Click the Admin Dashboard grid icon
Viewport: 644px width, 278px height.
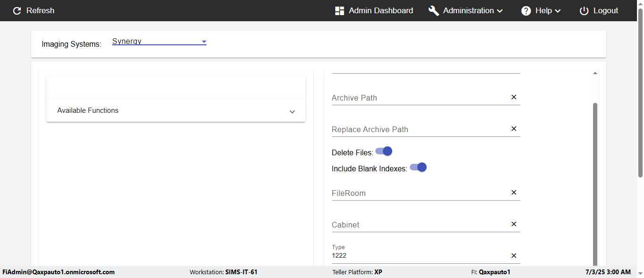[339, 11]
